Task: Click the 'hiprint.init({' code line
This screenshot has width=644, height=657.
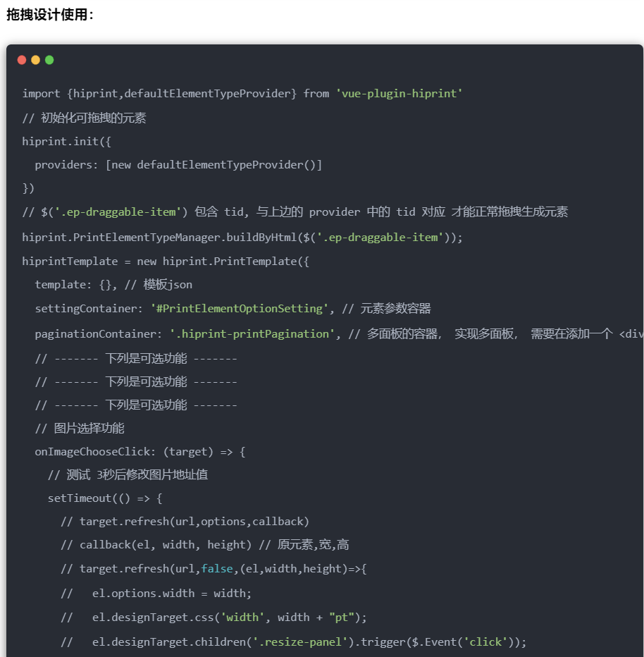Action: (67, 141)
